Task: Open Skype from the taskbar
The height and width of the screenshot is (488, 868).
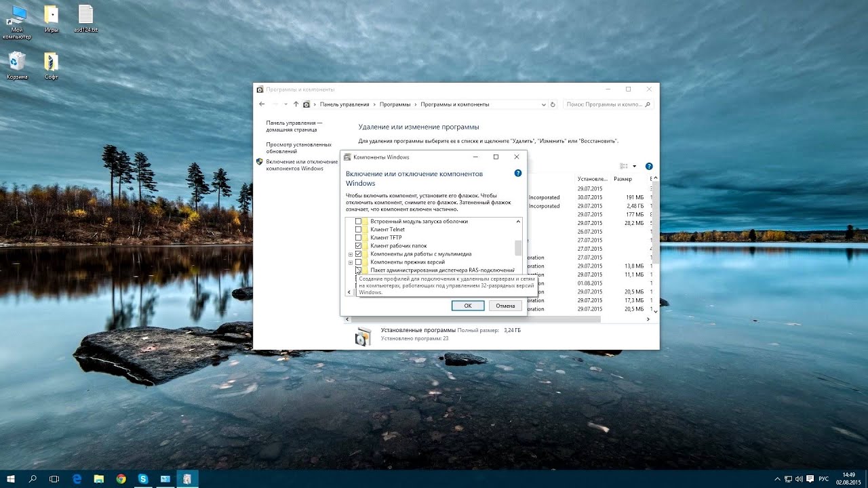Action: [x=143, y=479]
